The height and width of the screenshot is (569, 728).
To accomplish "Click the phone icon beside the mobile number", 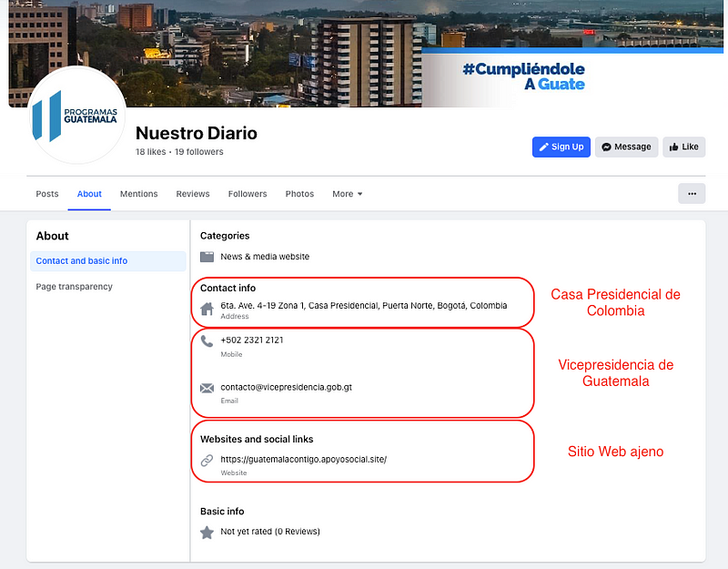I will (x=207, y=341).
